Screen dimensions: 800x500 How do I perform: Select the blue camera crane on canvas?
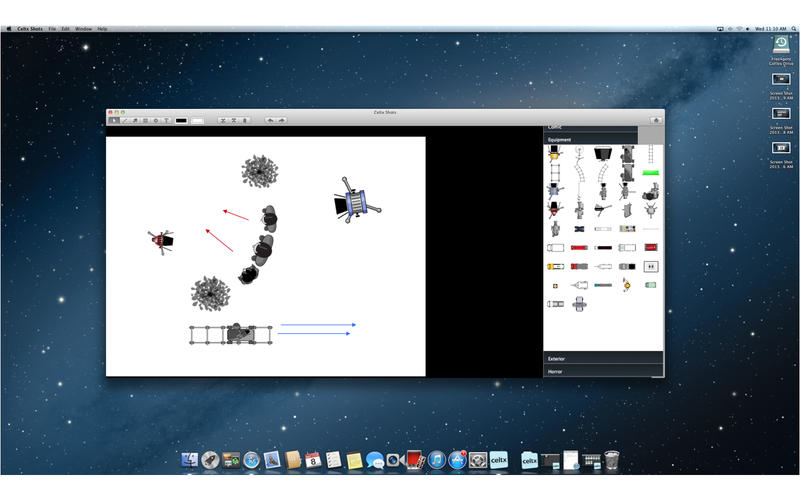(356, 201)
